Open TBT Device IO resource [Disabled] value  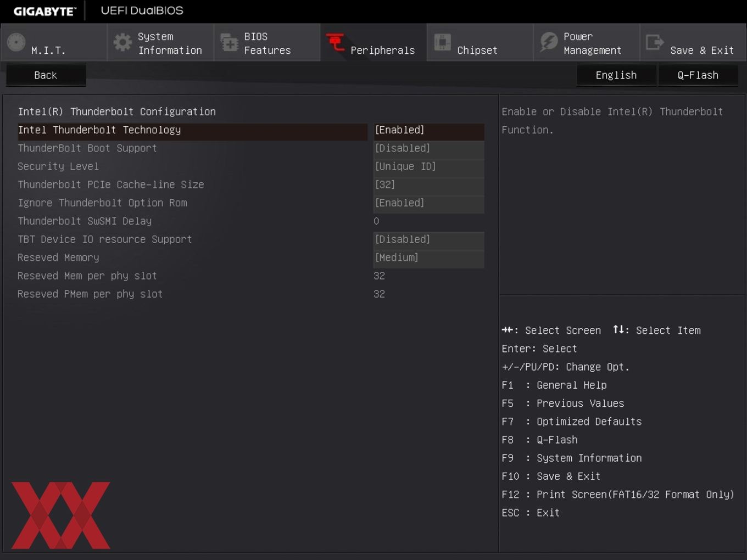pyautogui.click(x=428, y=239)
